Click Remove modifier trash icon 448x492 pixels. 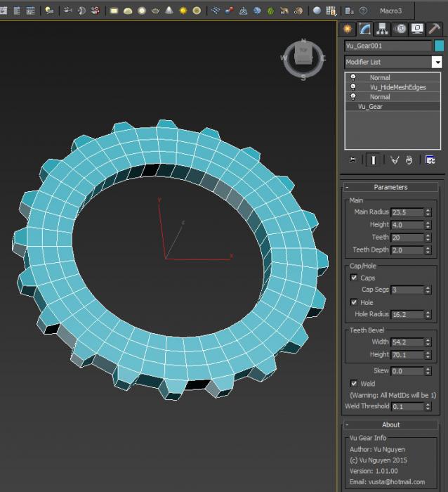409,160
